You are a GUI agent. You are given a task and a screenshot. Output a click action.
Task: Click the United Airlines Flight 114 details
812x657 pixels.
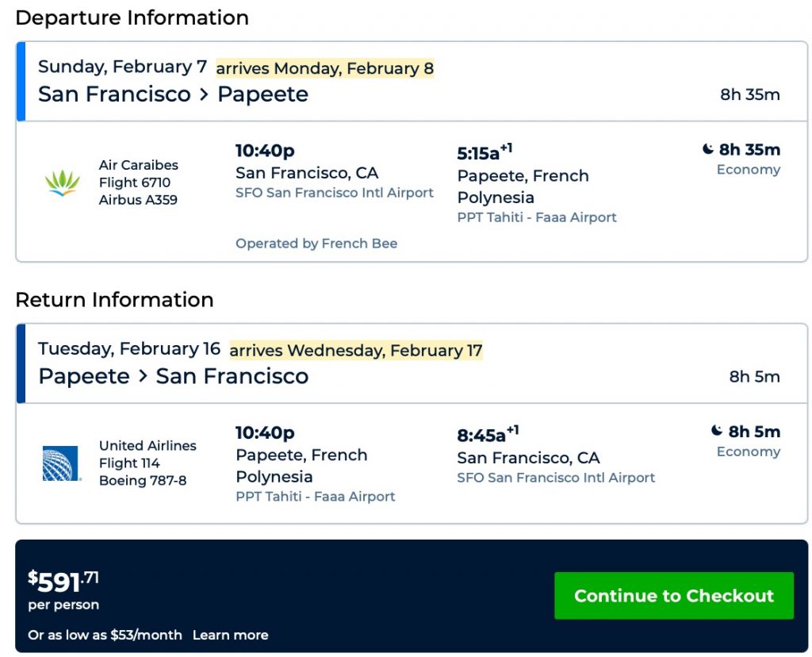click(147, 463)
